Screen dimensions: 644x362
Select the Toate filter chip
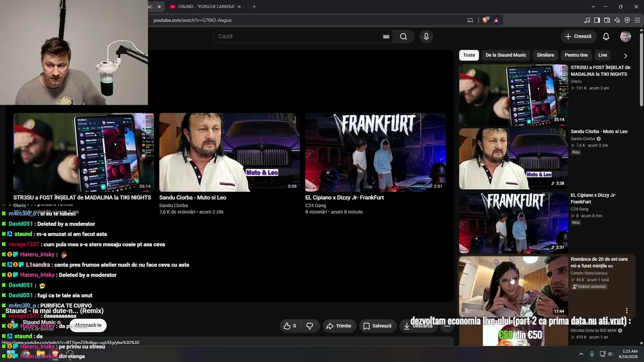click(x=469, y=55)
